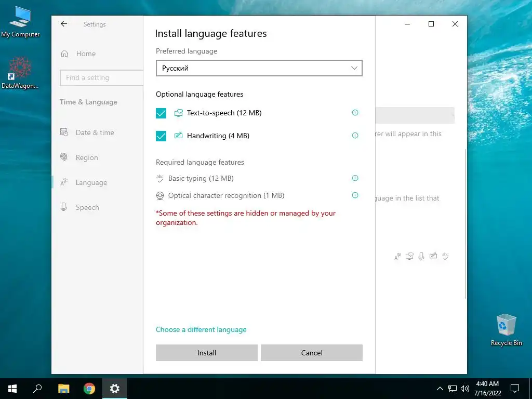The width and height of the screenshot is (532, 399).
Task: Click the Speech microphone icon
Action: point(64,207)
